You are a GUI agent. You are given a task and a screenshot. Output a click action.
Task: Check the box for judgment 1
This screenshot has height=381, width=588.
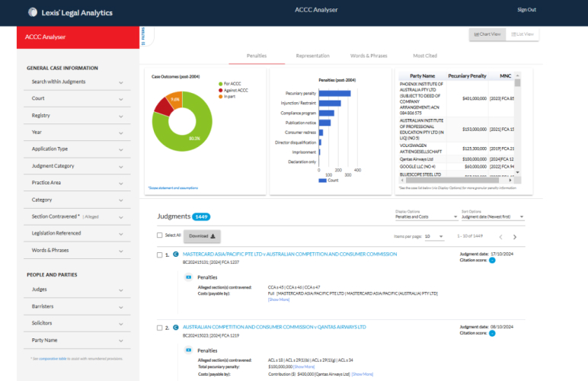159,255
